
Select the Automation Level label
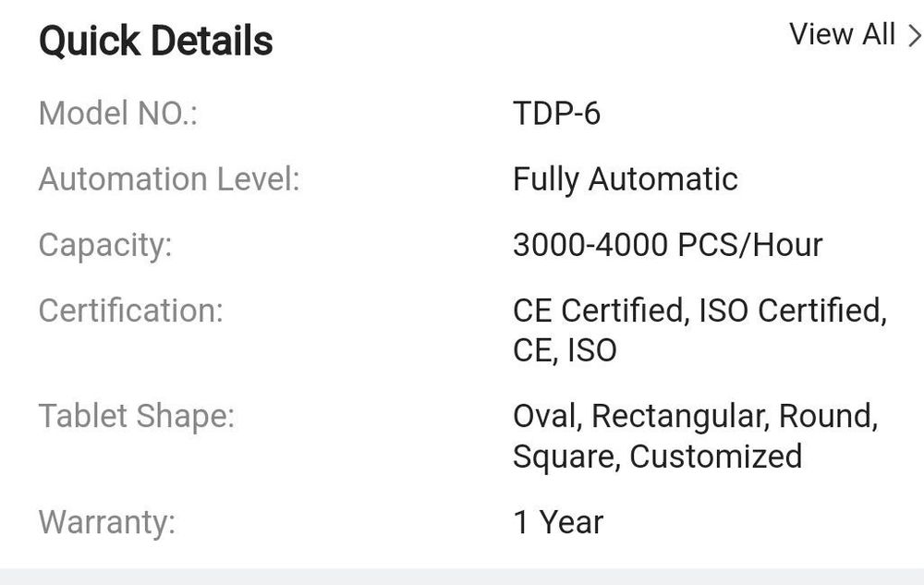169,178
